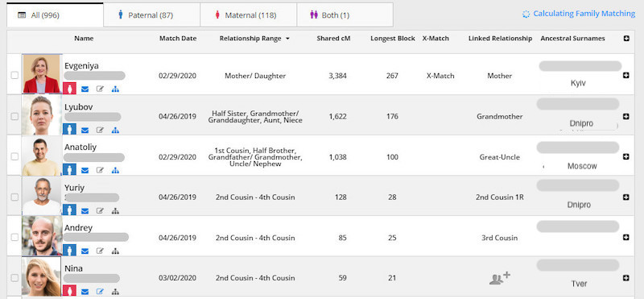Screen dimensions: 644x299
Task: Tick the checkbox next to Evgeniya
Action: coord(14,75)
